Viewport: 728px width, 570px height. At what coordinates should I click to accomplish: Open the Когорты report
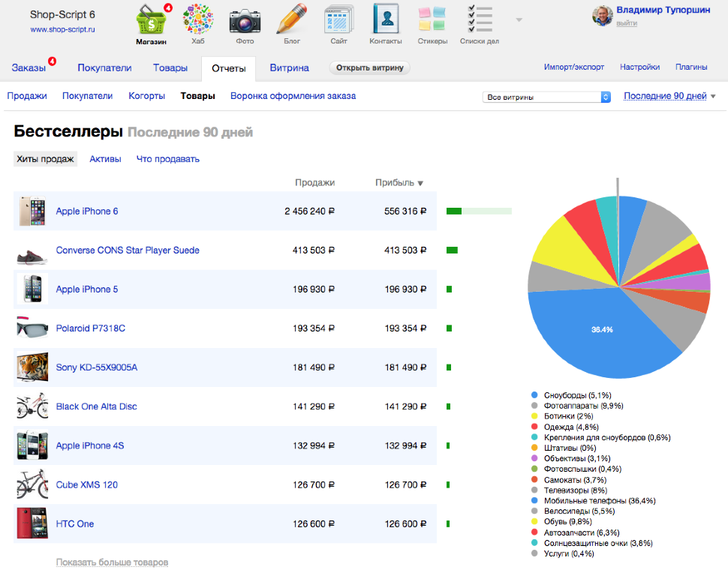146,96
